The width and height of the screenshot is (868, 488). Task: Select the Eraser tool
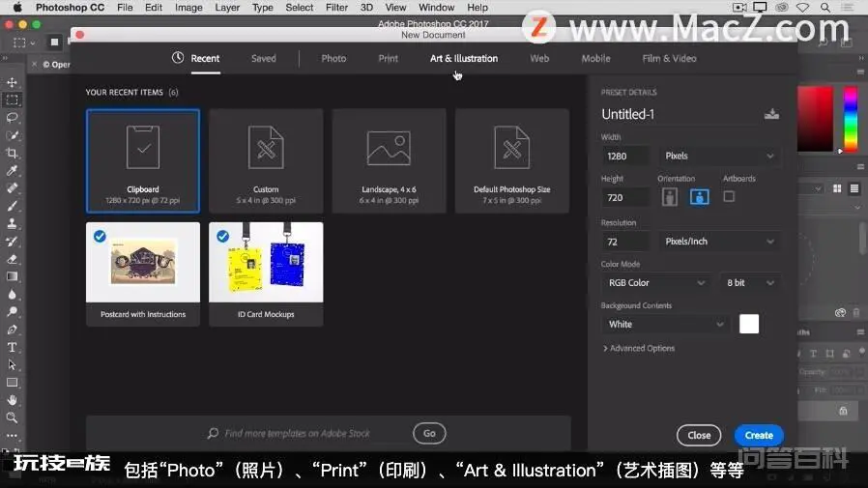coord(12,259)
